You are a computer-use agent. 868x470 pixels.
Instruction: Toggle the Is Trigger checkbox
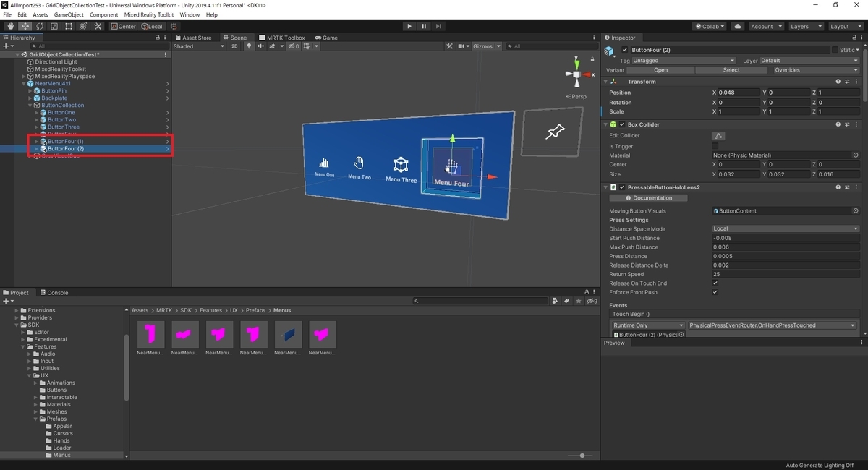point(715,146)
